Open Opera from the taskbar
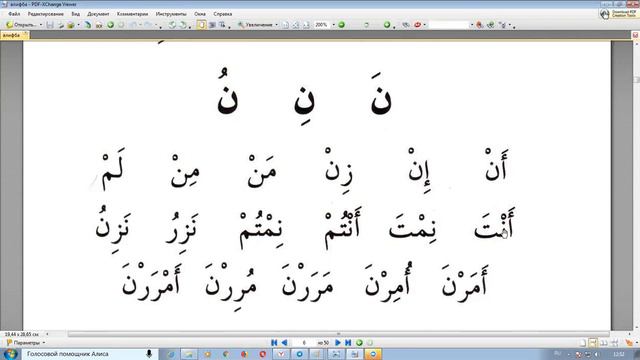The image size is (640, 360). pos(263,354)
